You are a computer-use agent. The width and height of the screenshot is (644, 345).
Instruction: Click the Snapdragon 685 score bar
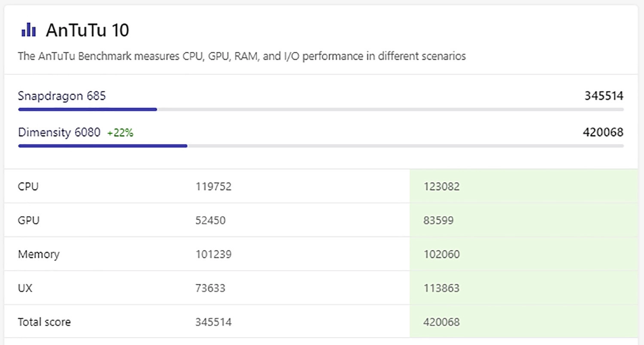pos(321,110)
